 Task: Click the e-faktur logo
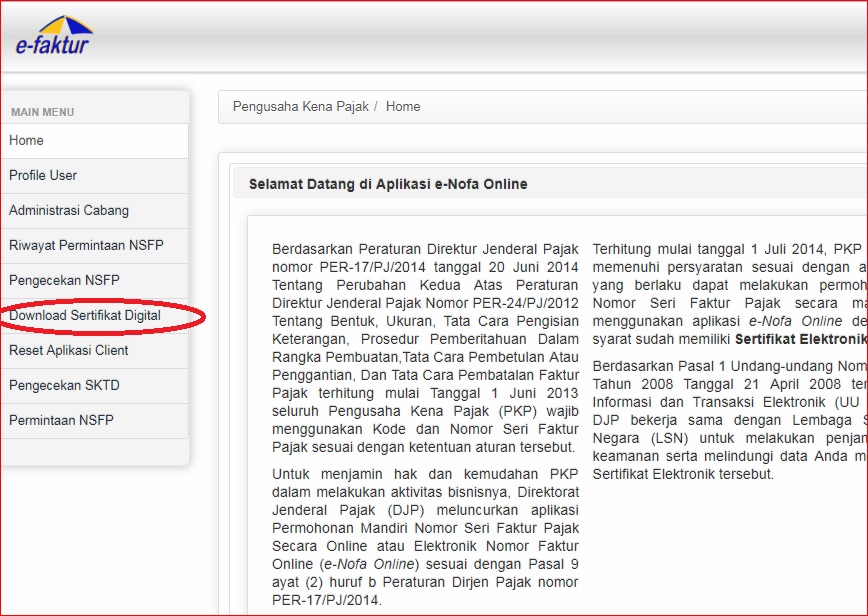tap(54, 35)
